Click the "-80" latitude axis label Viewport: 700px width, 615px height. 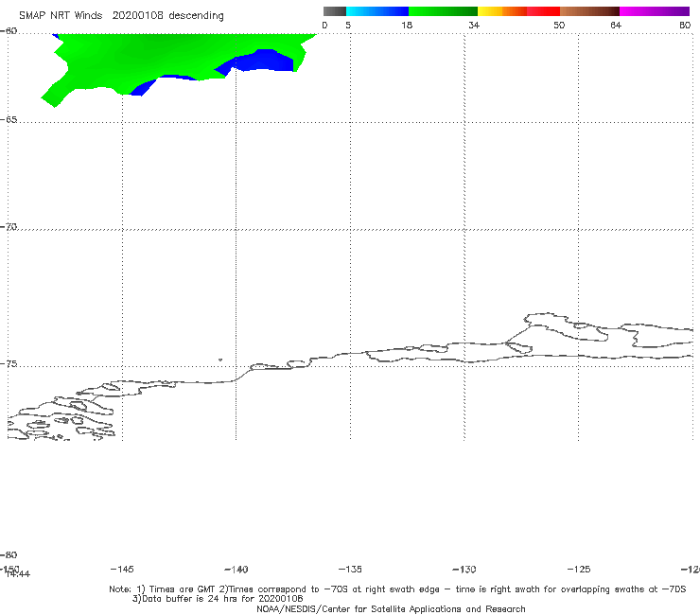pos(9,554)
